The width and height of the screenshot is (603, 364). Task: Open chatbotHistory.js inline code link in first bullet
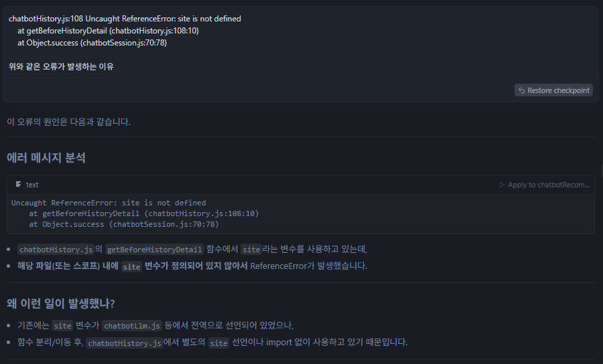tap(56, 250)
